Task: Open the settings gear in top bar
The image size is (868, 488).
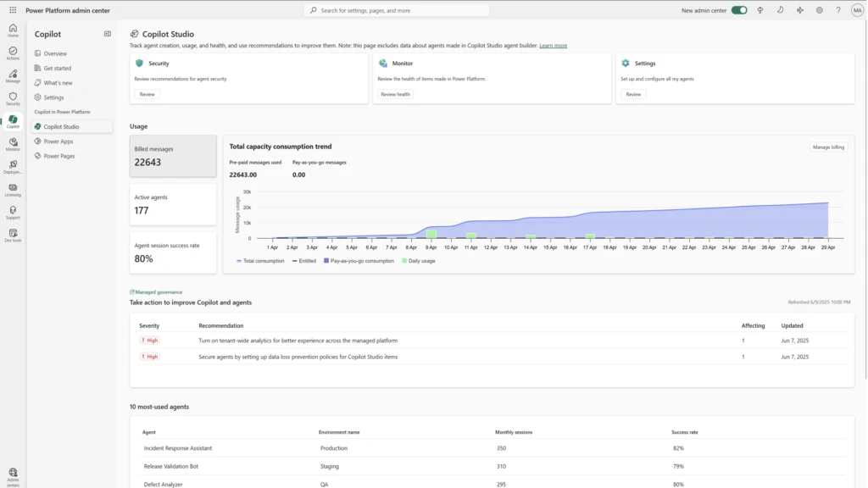Action: click(x=820, y=10)
